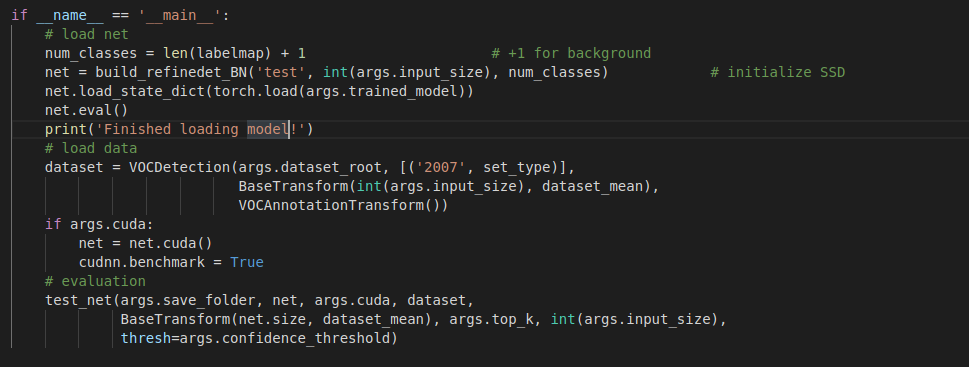
Task: Click the print keyword
Action: pos(66,129)
